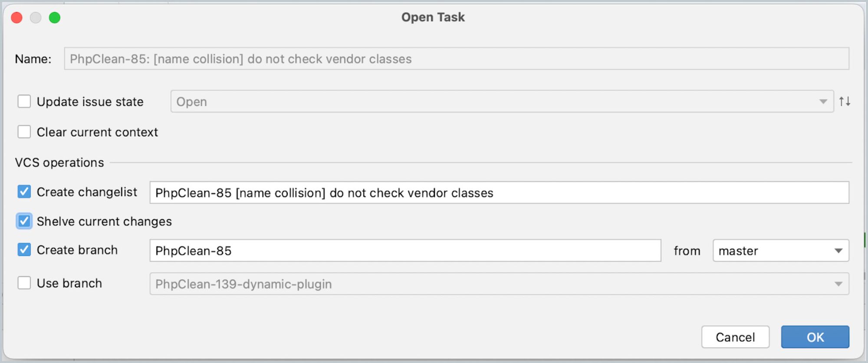This screenshot has height=363, width=868.
Task: Disable Shelve current changes
Action: tap(24, 221)
